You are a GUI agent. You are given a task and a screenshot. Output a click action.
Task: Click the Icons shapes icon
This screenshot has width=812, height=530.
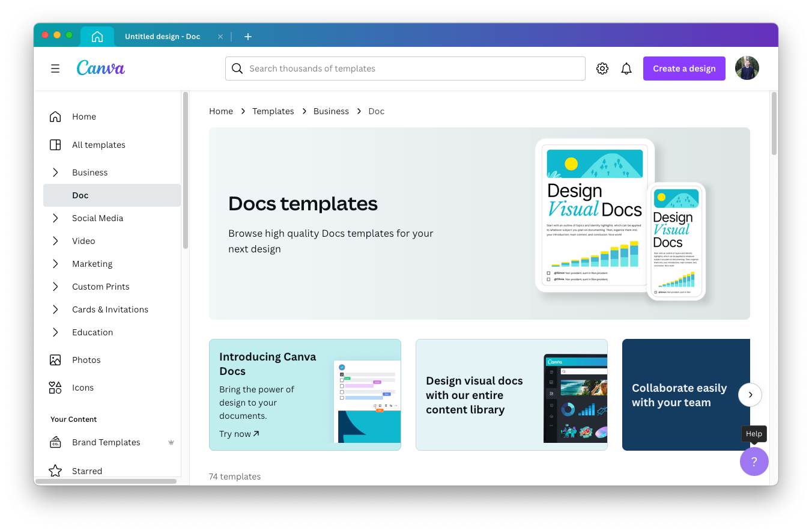(55, 388)
